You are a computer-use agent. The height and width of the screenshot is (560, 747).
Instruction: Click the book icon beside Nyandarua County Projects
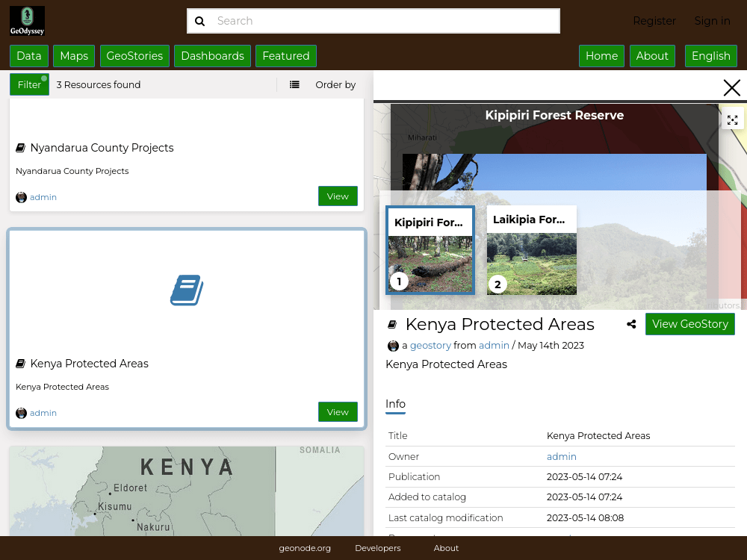tap(19, 147)
